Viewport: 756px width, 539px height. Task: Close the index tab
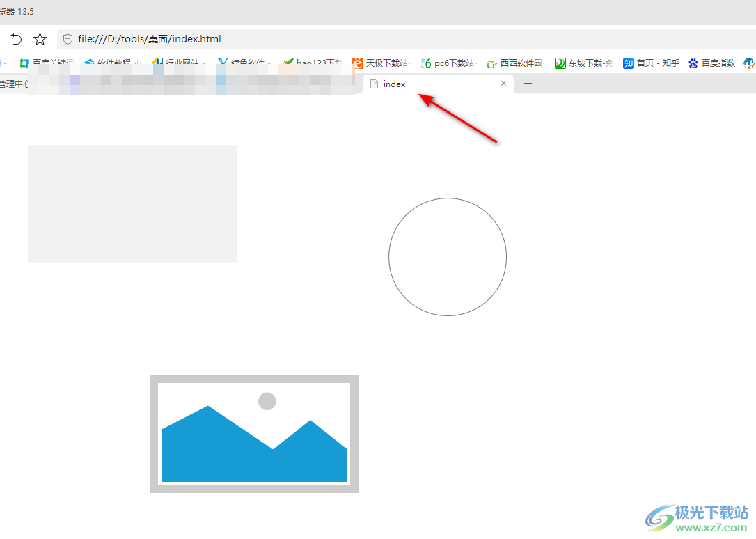[x=503, y=84]
